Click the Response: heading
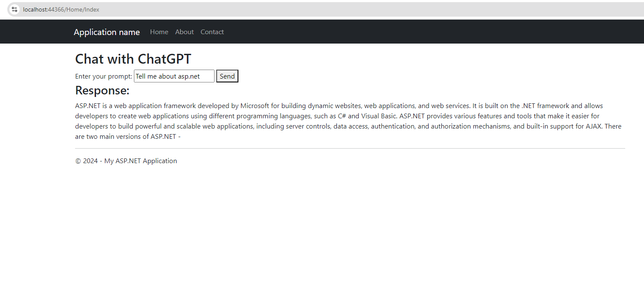The height and width of the screenshot is (290, 644). click(x=102, y=91)
